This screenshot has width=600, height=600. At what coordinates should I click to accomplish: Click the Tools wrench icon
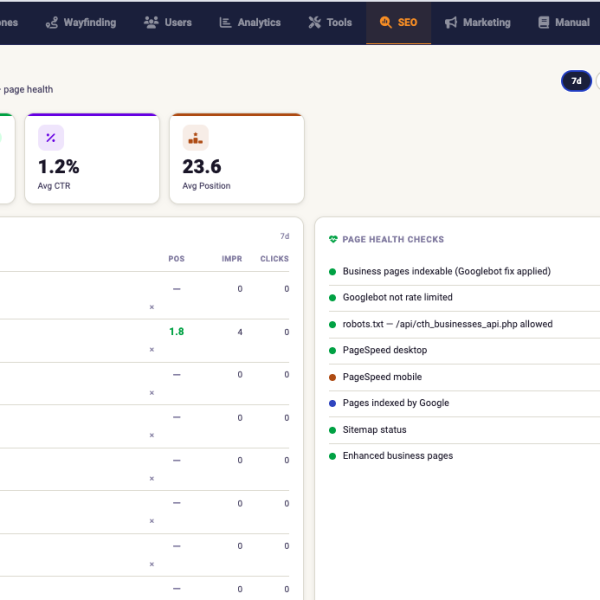[x=315, y=23]
